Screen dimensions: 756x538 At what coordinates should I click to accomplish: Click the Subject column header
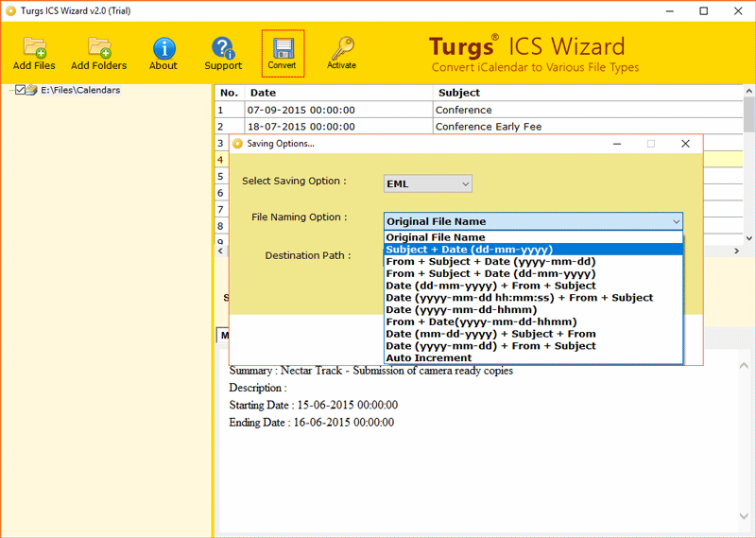coord(588,93)
